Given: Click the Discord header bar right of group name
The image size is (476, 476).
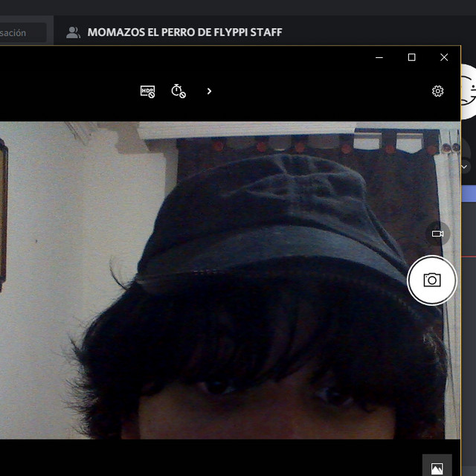Looking at the screenshot, I should click(x=372, y=33).
